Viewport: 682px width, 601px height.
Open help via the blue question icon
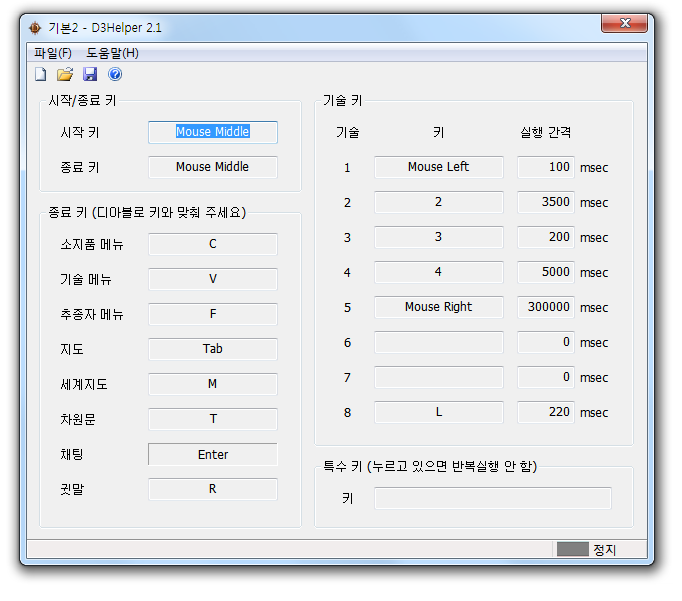pos(115,74)
